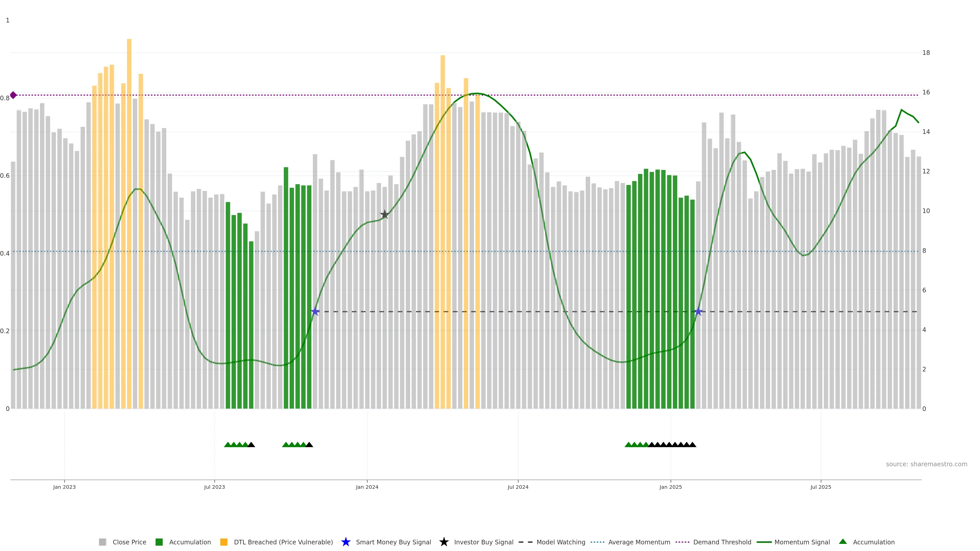
Task: Click the grey Close Price legend swatch
Action: click(x=102, y=542)
